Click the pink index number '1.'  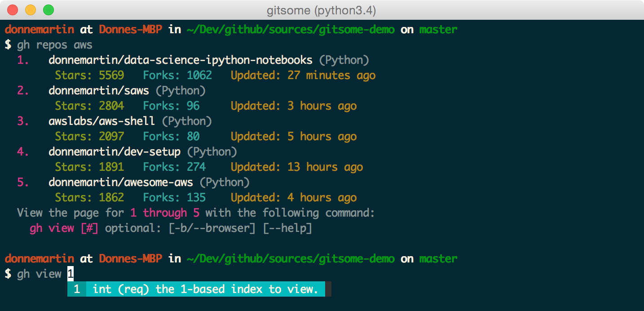pyautogui.click(x=23, y=60)
